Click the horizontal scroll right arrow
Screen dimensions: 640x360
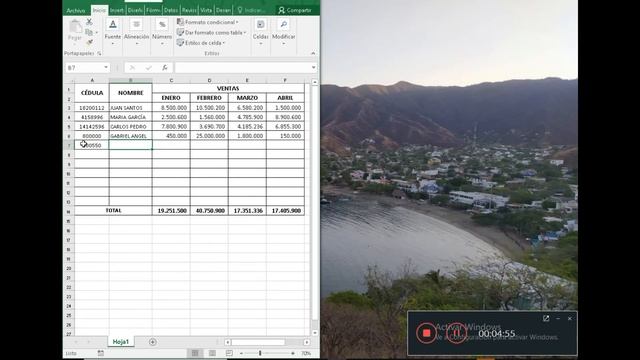307,342
